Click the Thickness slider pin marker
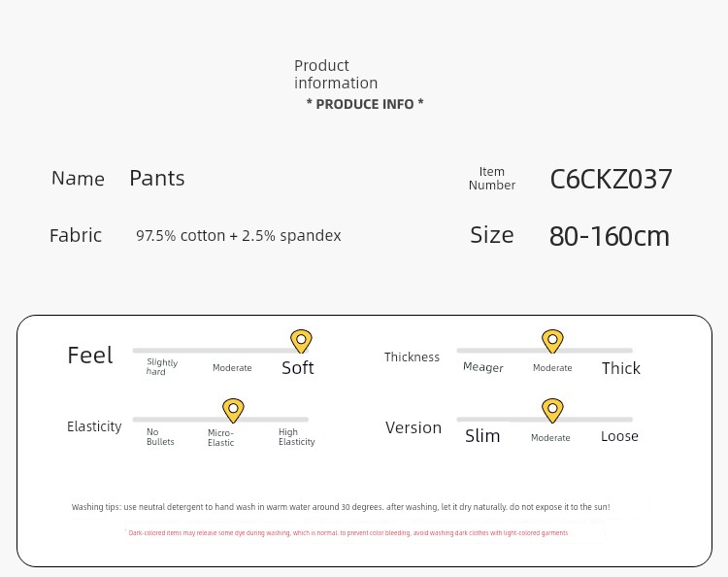728x577 pixels. click(552, 342)
